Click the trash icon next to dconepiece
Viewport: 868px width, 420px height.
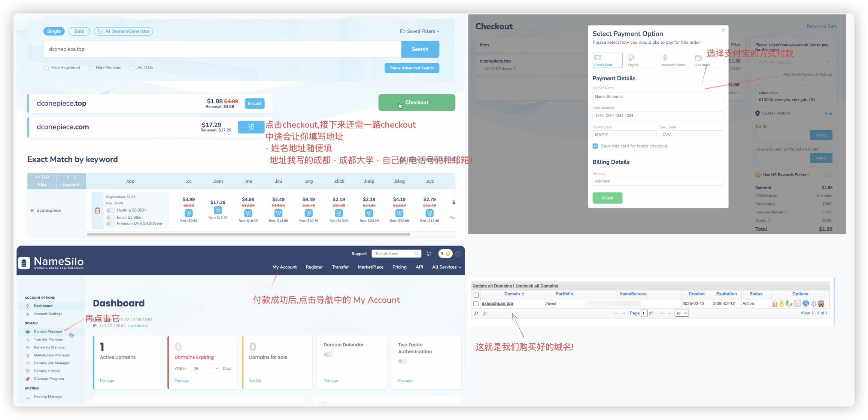click(97, 210)
